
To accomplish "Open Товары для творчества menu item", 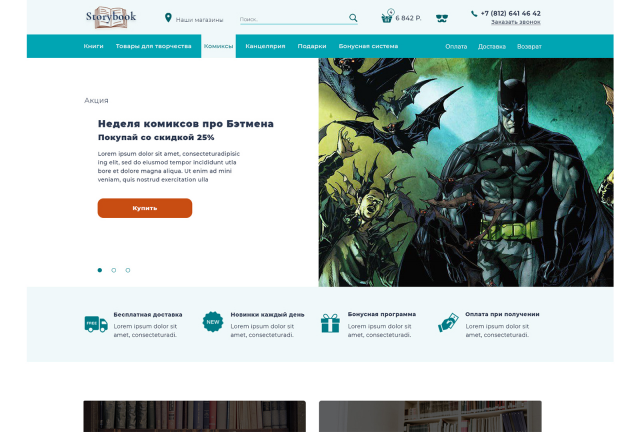I will (x=153, y=46).
